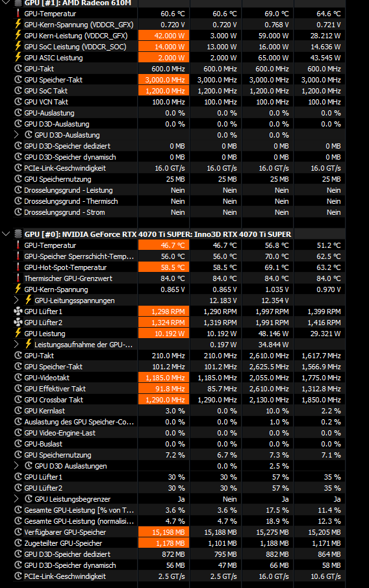Click the highlighted 10.192 W value

(164, 334)
